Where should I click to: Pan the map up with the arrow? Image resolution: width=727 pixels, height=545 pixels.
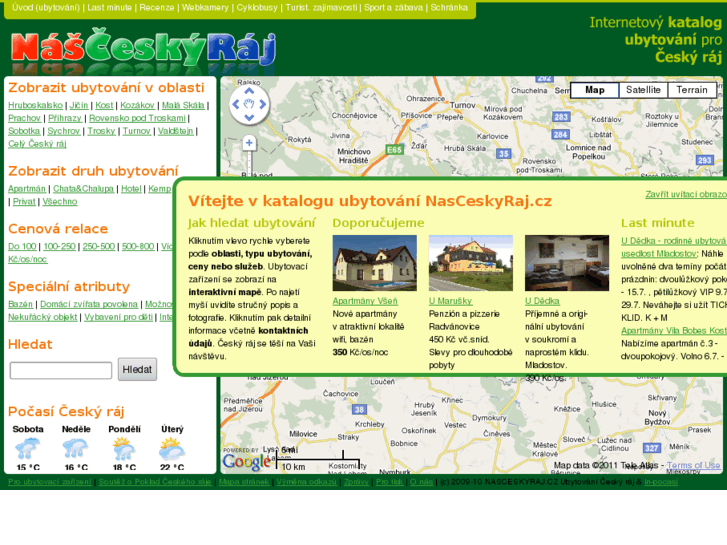(x=249, y=91)
